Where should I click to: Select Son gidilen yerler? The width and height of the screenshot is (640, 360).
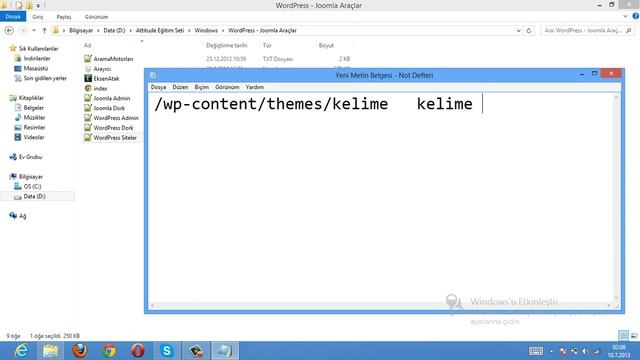coord(45,78)
